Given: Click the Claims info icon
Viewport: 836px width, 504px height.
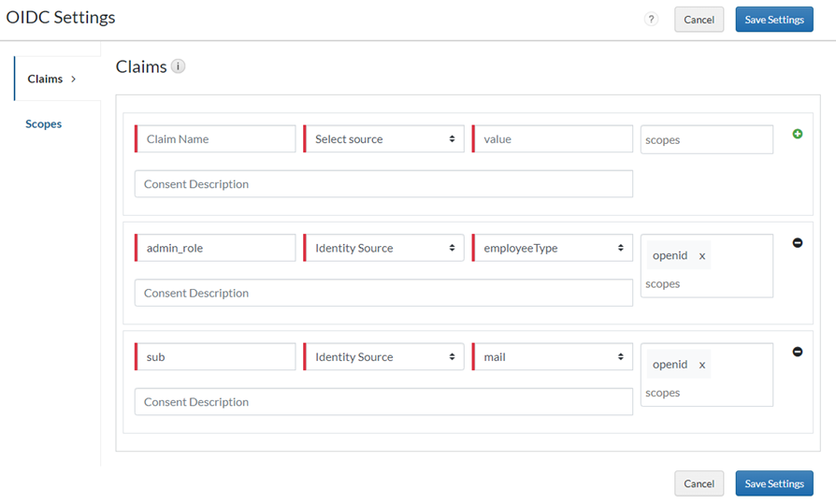Looking at the screenshot, I should tap(178, 66).
